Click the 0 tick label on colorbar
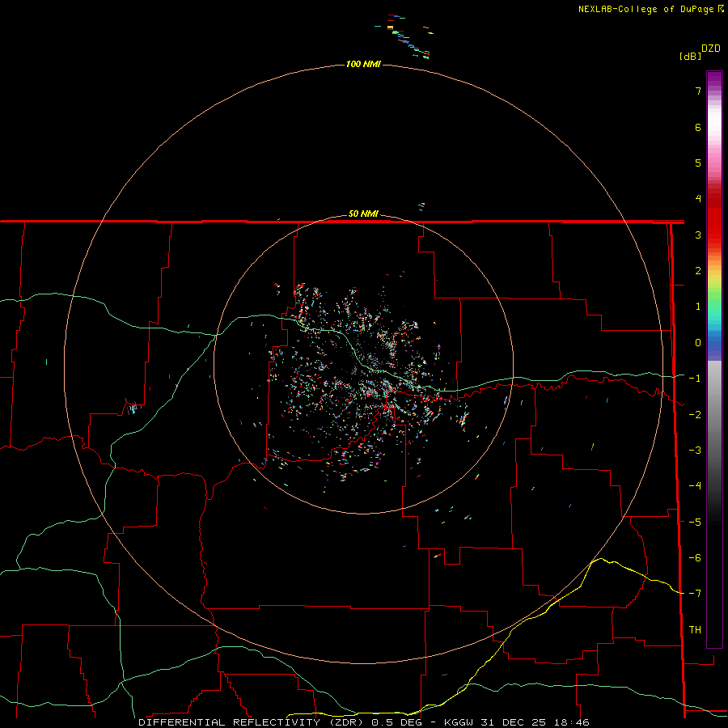Image resolution: width=728 pixels, height=728 pixels. click(698, 343)
